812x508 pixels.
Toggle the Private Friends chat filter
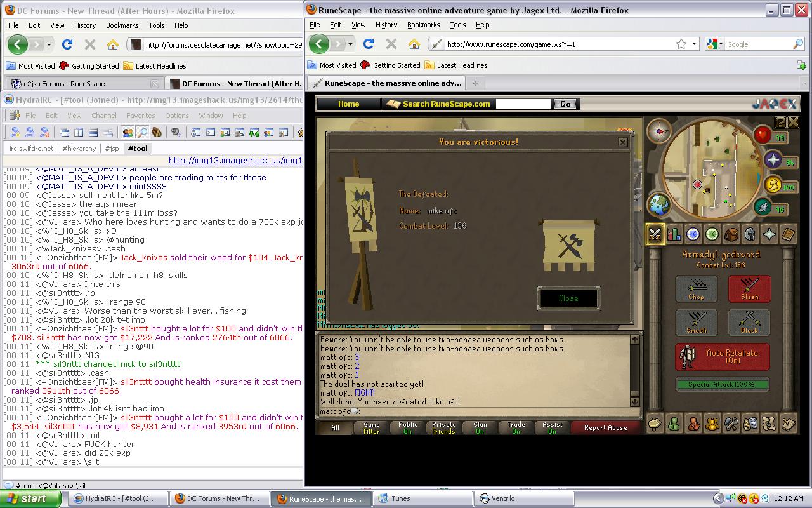[x=443, y=427]
